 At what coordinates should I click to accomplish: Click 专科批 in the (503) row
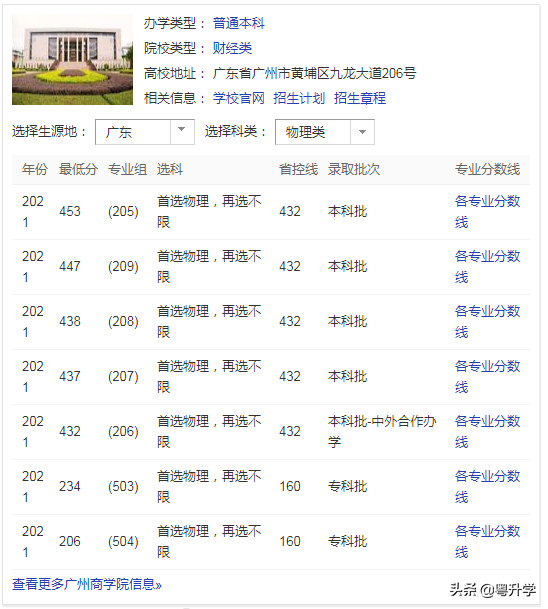348,486
